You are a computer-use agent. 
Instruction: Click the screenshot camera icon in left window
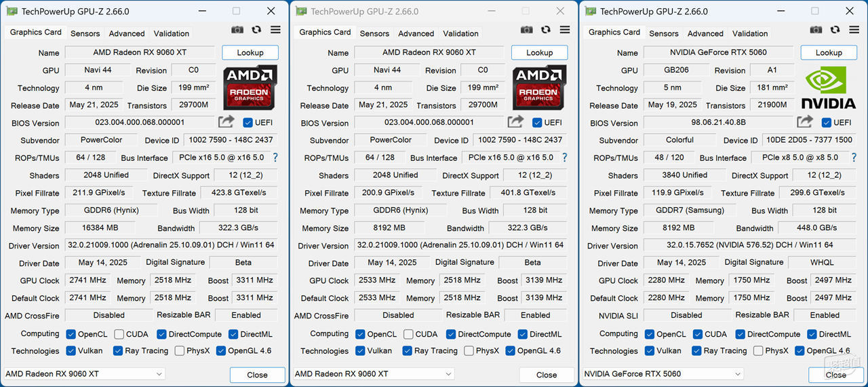(x=237, y=30)
